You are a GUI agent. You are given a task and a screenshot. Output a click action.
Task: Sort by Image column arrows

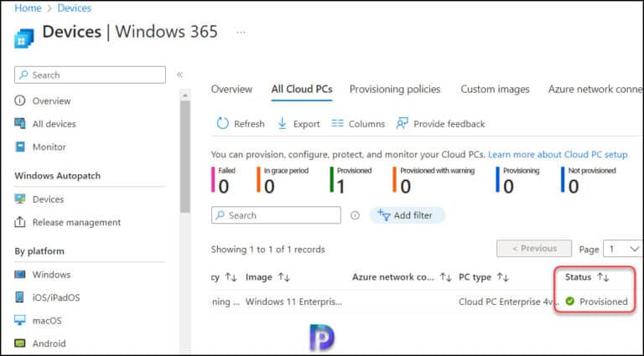pyautogui.click(x=283, y=277)
